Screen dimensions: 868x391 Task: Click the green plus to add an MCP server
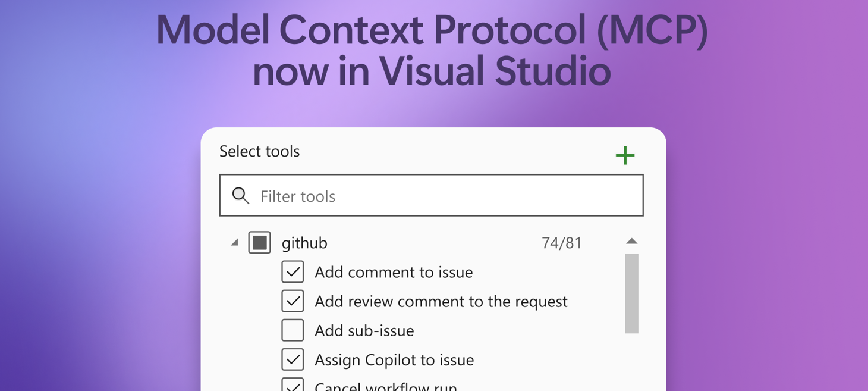pos(624,155)
